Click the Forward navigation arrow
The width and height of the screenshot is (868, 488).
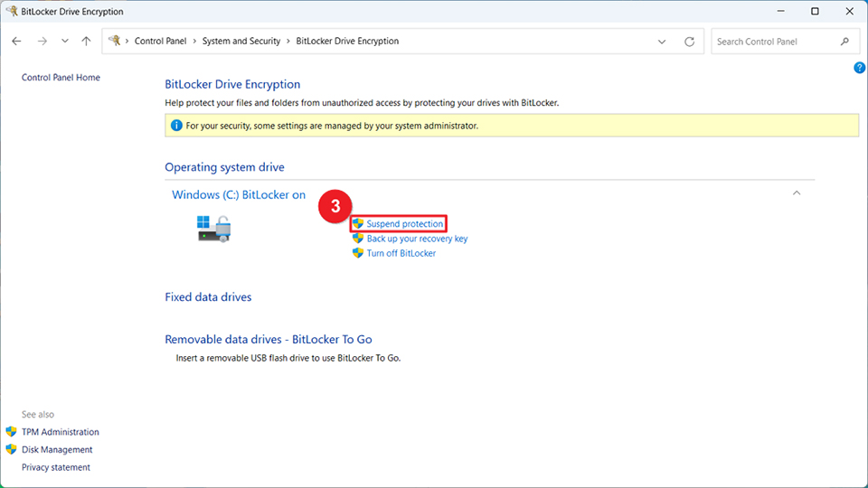pos(42,42)
